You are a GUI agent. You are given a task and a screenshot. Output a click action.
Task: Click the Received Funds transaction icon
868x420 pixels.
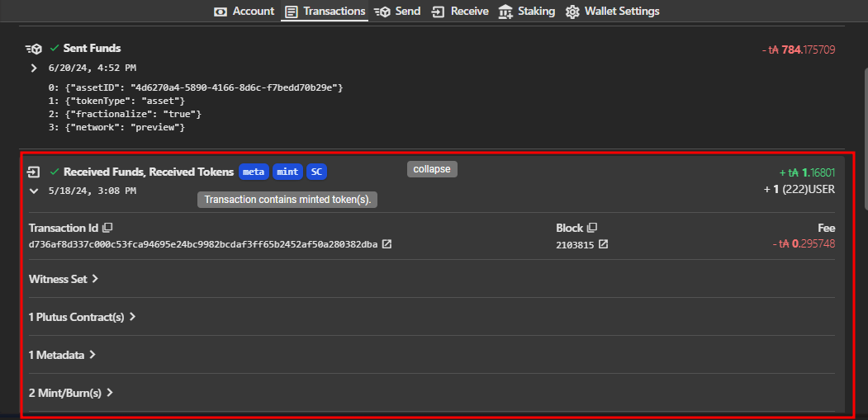33,172
